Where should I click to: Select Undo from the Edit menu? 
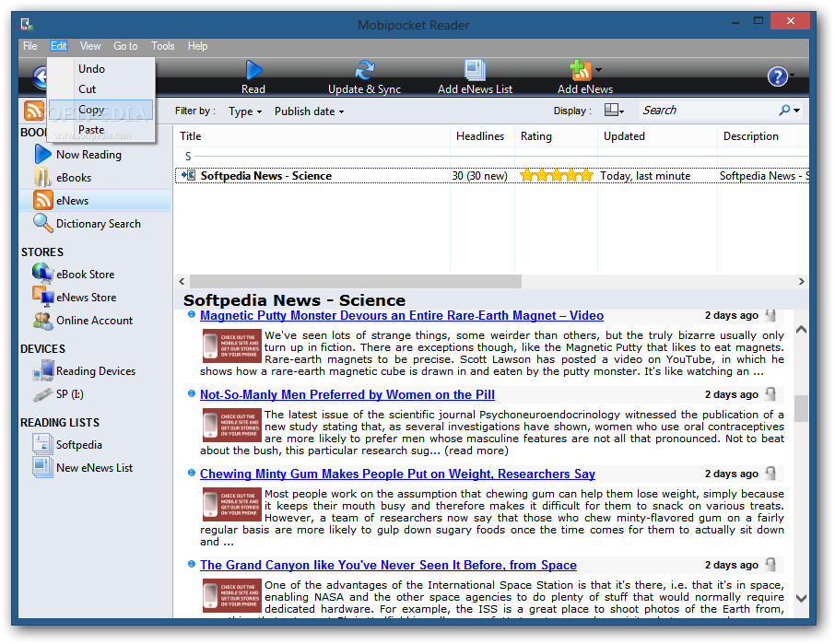101,69
